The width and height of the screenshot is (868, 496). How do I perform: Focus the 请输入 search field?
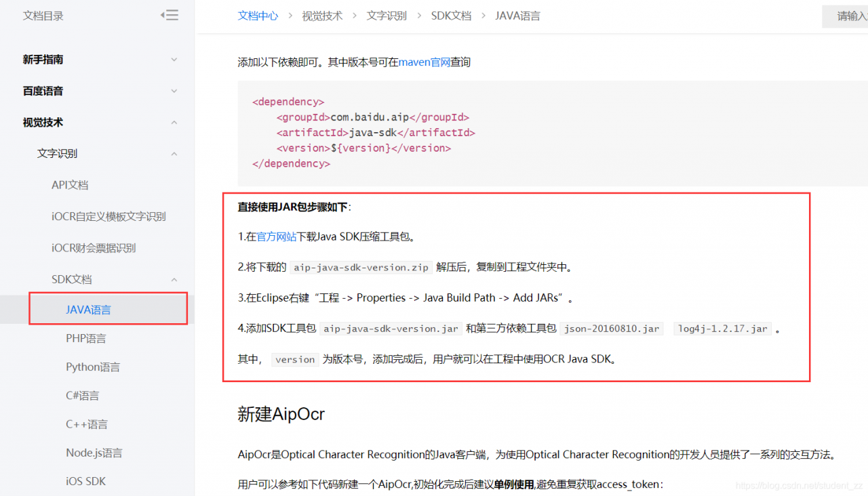point(845,16)
